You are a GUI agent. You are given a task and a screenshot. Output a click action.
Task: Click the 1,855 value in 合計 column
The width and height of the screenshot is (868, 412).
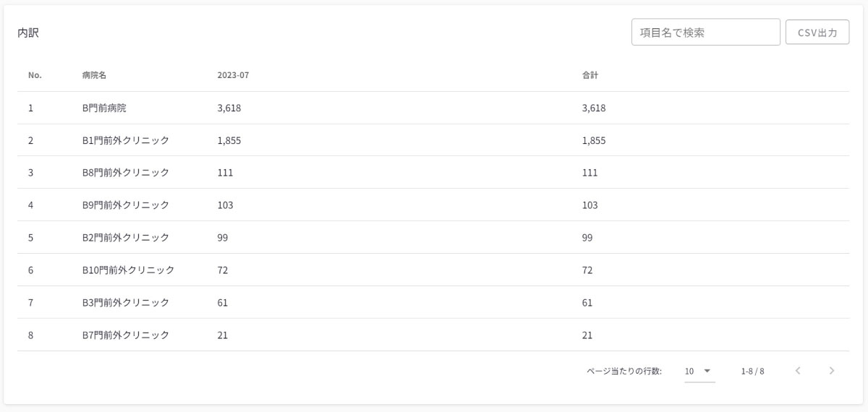pyautogui.click(x=594, y=140)
